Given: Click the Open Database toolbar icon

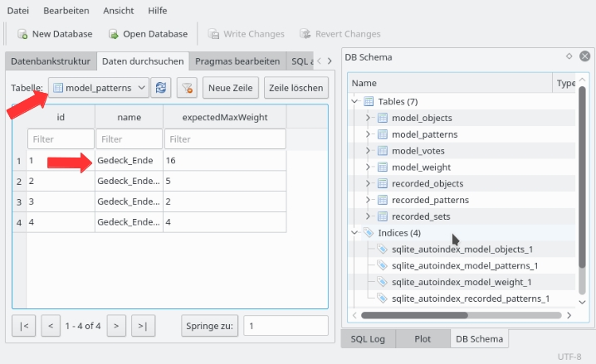Looking at the screenshot, I should (112, 34).
